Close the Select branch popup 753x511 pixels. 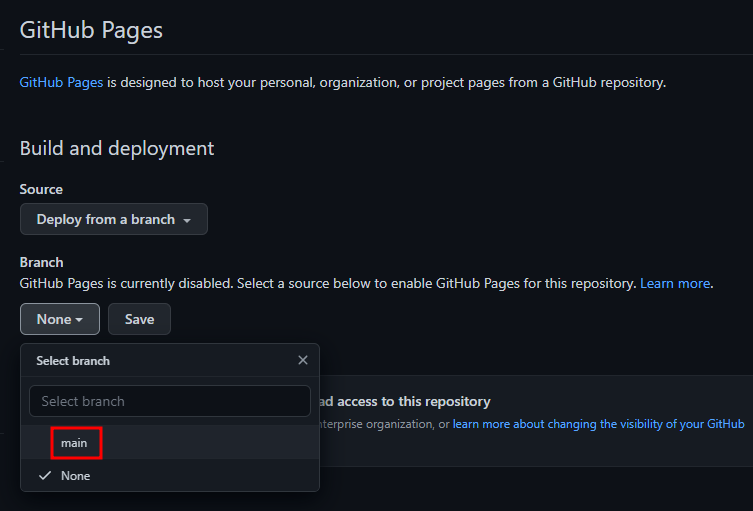[303, 360]
